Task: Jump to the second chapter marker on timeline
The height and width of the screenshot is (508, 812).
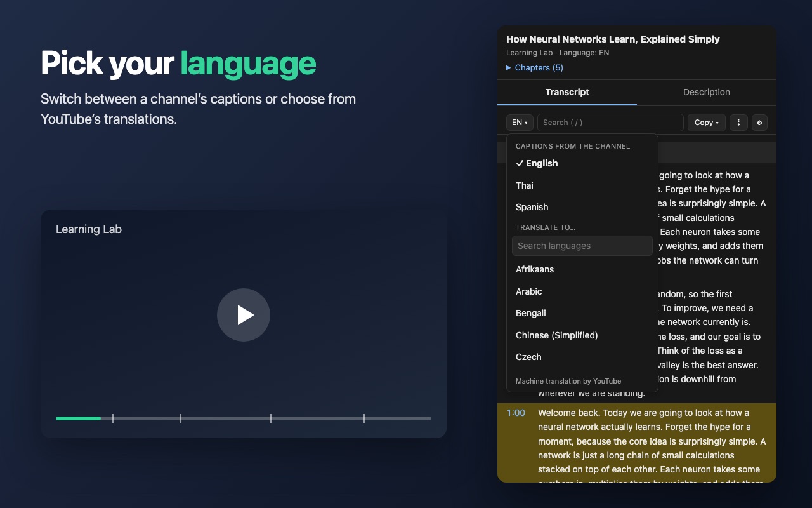Action: point(180,418)
